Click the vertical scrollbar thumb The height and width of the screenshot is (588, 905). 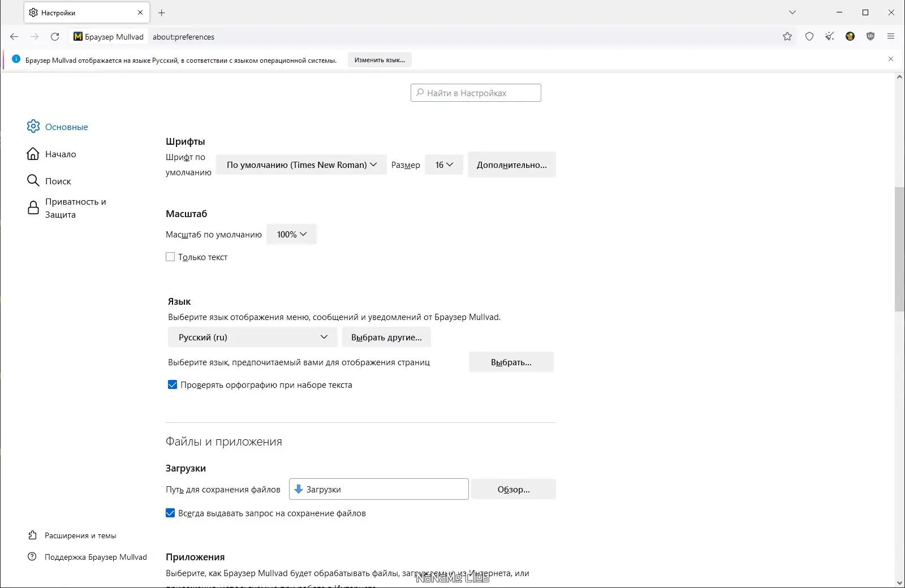point(899,249)
